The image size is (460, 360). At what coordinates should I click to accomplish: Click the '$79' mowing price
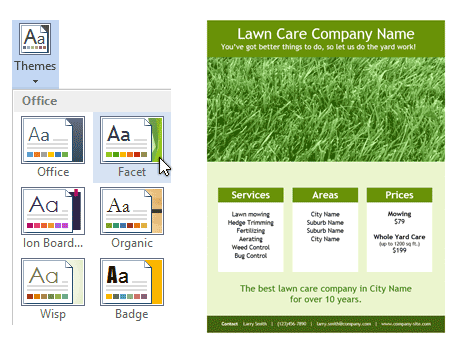click(399, 222)
